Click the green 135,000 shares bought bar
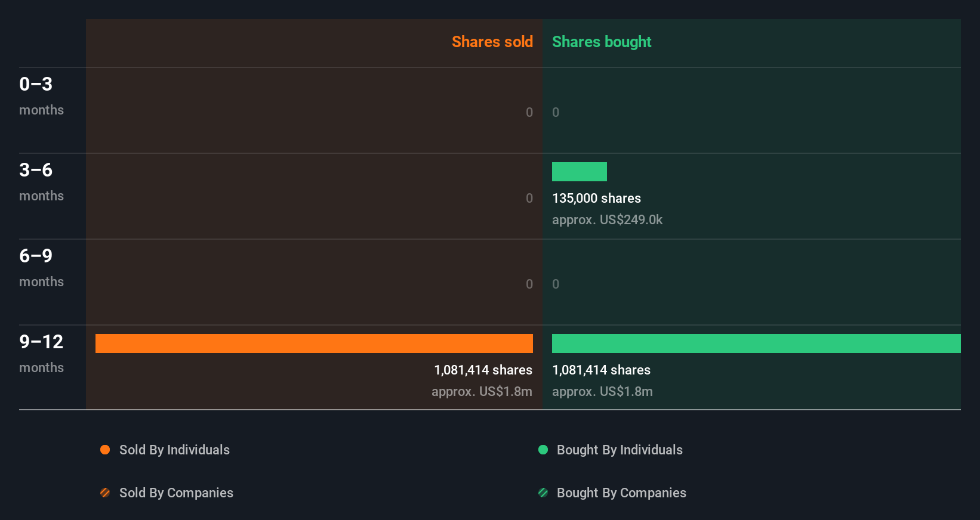The image size is (980, 520). 580,172
